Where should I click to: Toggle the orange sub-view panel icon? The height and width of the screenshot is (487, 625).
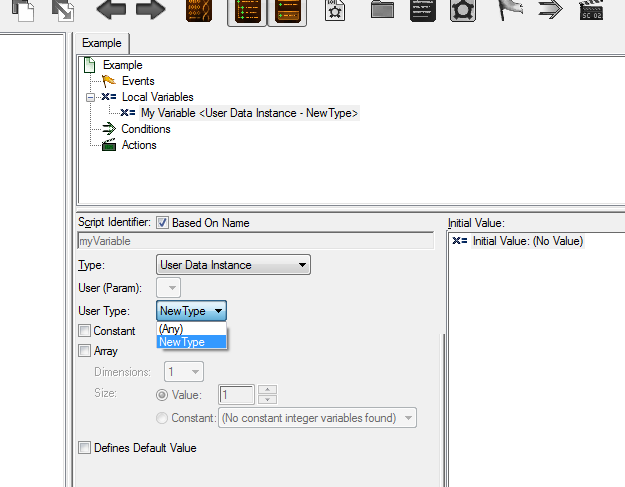coord(287,12)
